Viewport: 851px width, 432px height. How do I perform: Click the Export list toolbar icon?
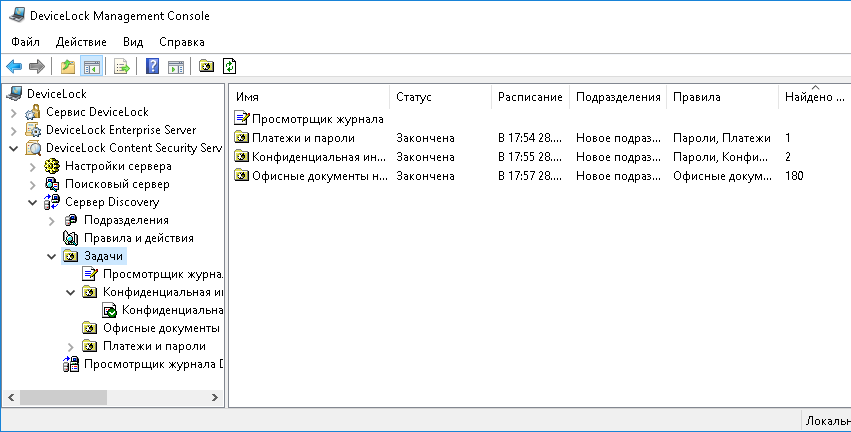(x=122, y=67)
